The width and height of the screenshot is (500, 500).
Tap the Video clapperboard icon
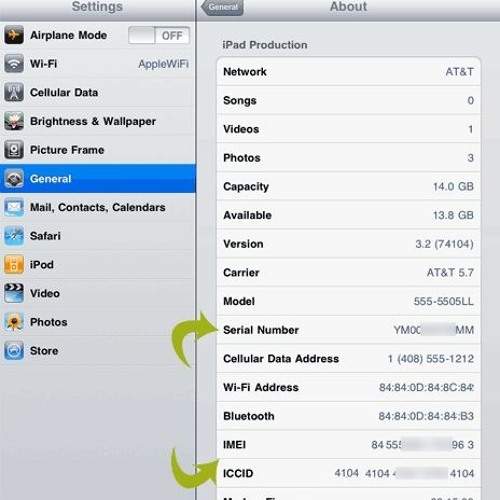(x=14, y=293)
